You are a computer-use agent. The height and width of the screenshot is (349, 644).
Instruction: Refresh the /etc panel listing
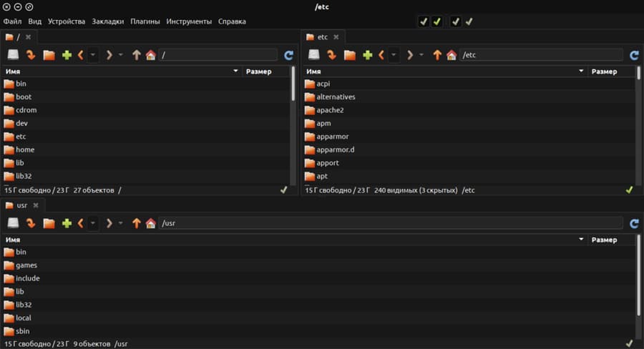[634, 55]
